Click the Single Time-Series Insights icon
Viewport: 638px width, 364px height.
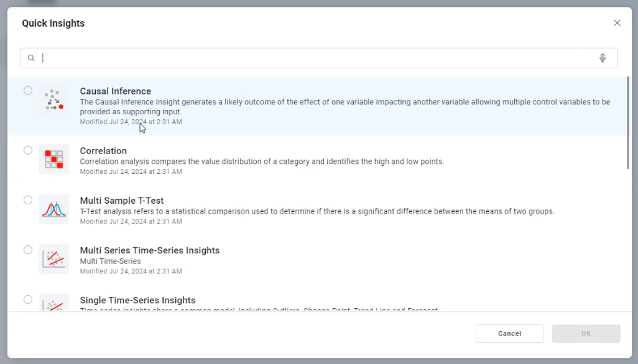[53, 303]
